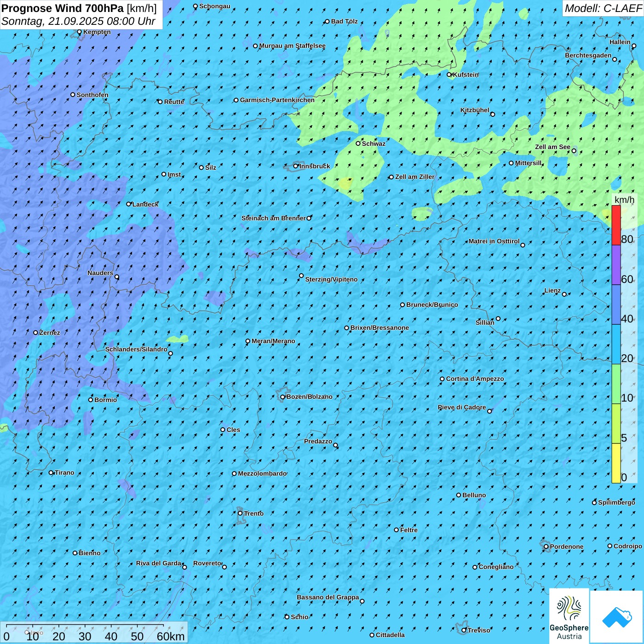Click the Steinach am Brenner label
This screenshot has height=644, width=644.
pos(274,218)
